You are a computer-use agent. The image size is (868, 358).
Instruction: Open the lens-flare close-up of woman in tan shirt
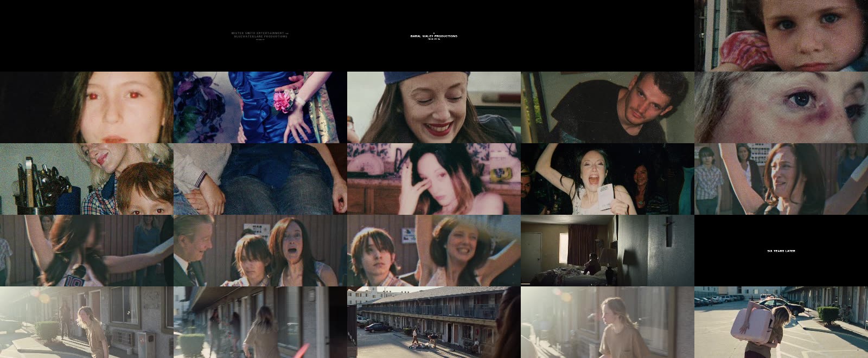click(608, 322)
